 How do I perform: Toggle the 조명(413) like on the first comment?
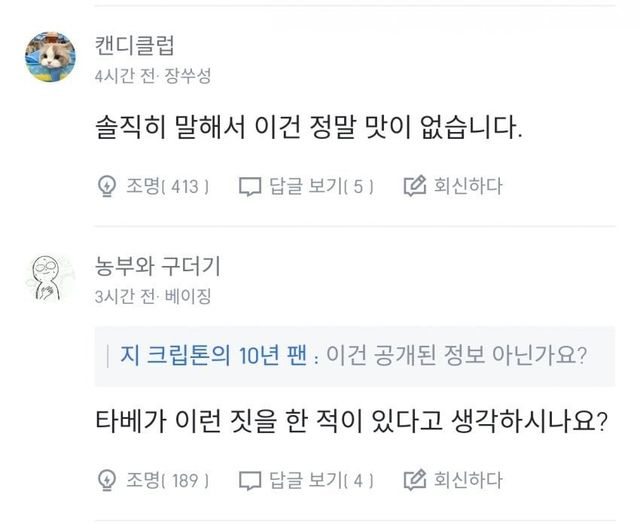166,186
